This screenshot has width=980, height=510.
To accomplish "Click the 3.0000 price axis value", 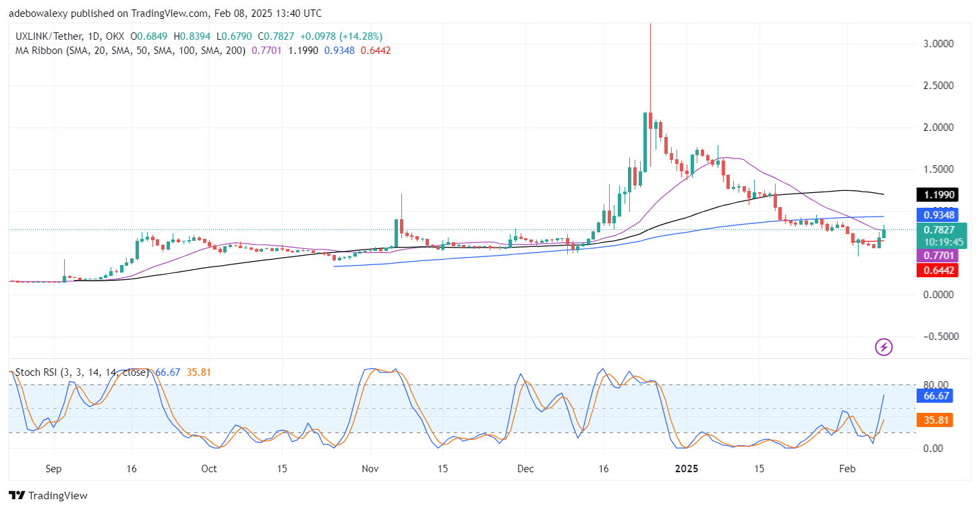I will coord(937,44).
